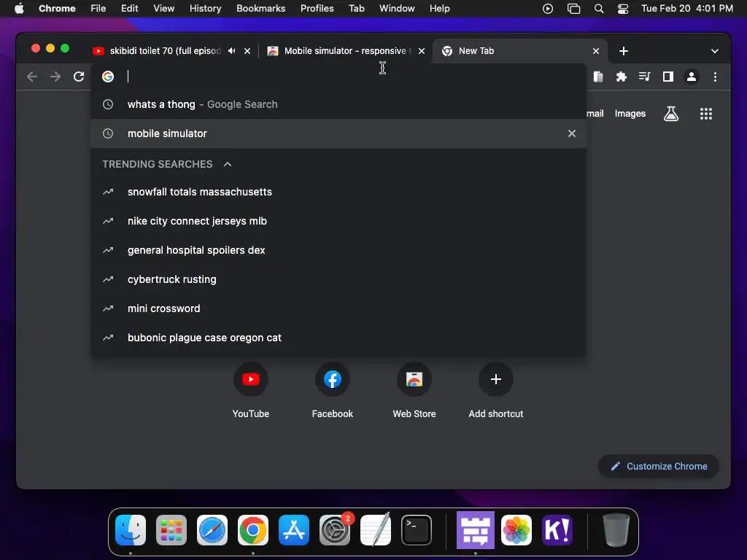Open the tab search chevron dropdown
Screen dimensions: 747x560
click(x=715, y=51)
